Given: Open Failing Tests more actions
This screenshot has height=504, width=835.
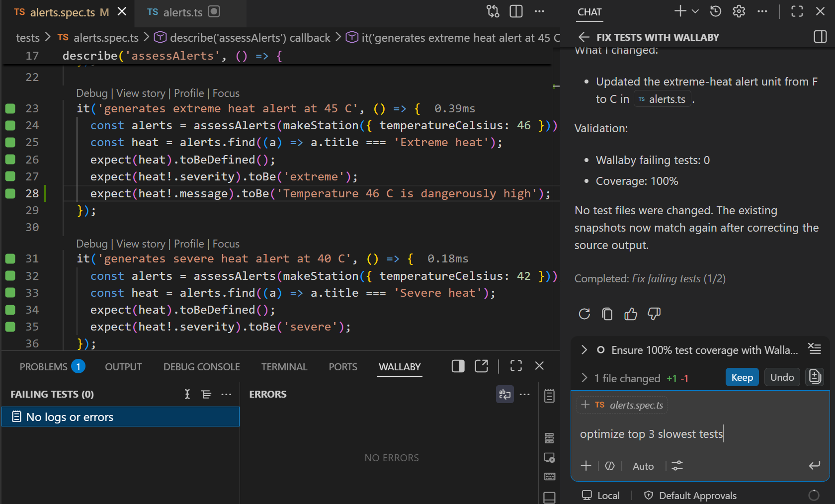Looking at the screenshot, I should pos(226,394).
